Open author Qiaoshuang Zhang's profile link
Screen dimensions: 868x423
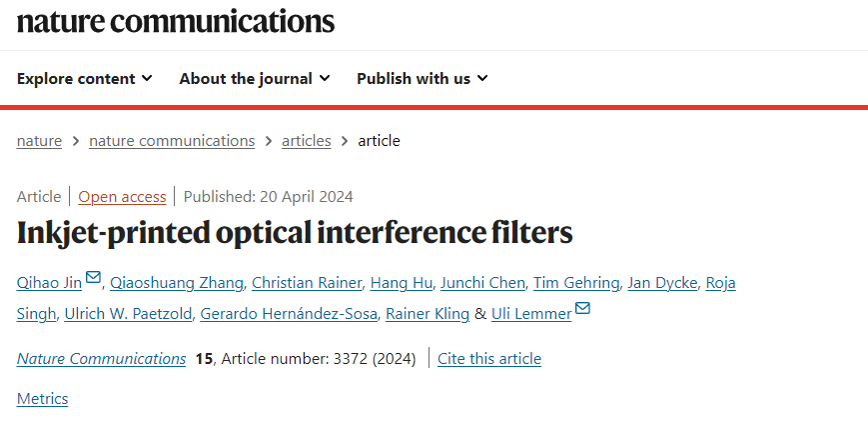(x=177, y=283)
